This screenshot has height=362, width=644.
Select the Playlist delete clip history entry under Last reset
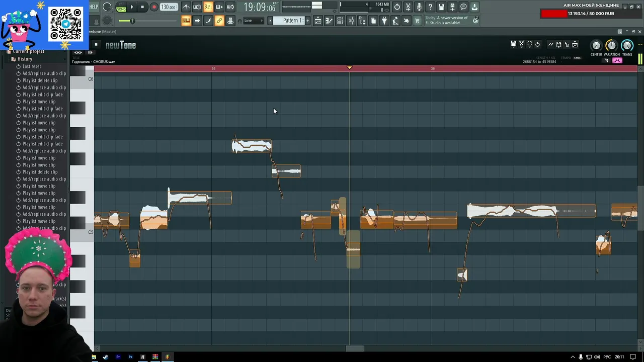(40, 80)
